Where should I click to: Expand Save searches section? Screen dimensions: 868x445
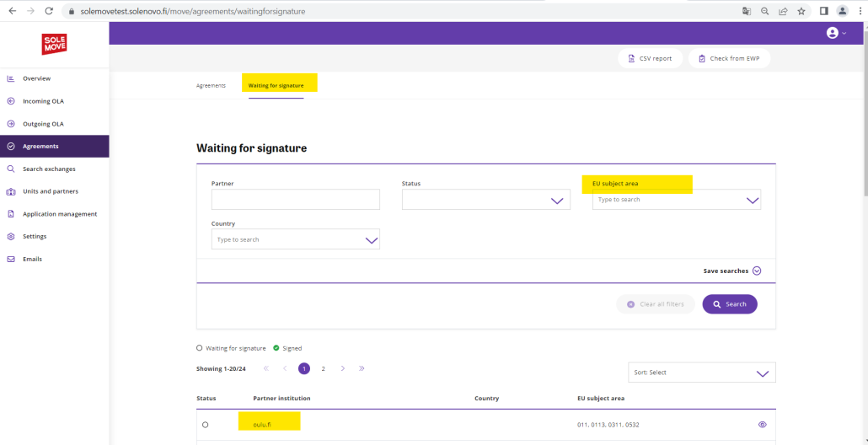tap(732, 271)
